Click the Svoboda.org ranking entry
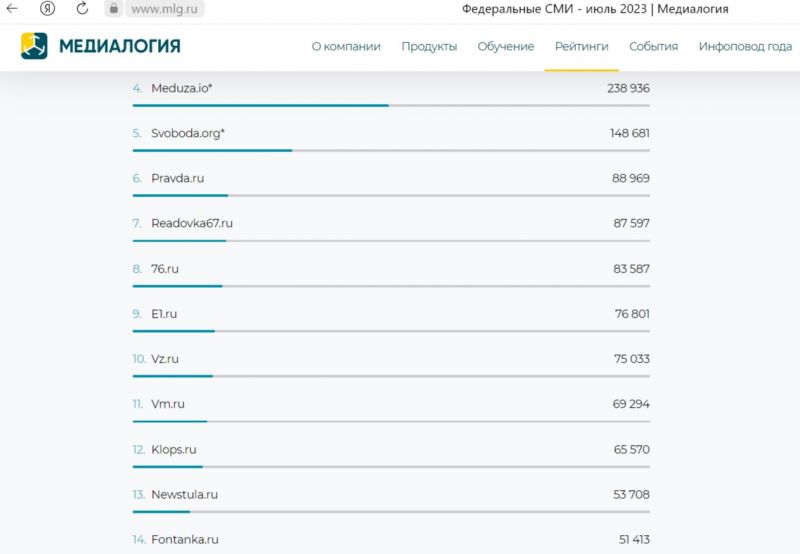The height and width of the screenshot is (554, 800). coord(188,133)
